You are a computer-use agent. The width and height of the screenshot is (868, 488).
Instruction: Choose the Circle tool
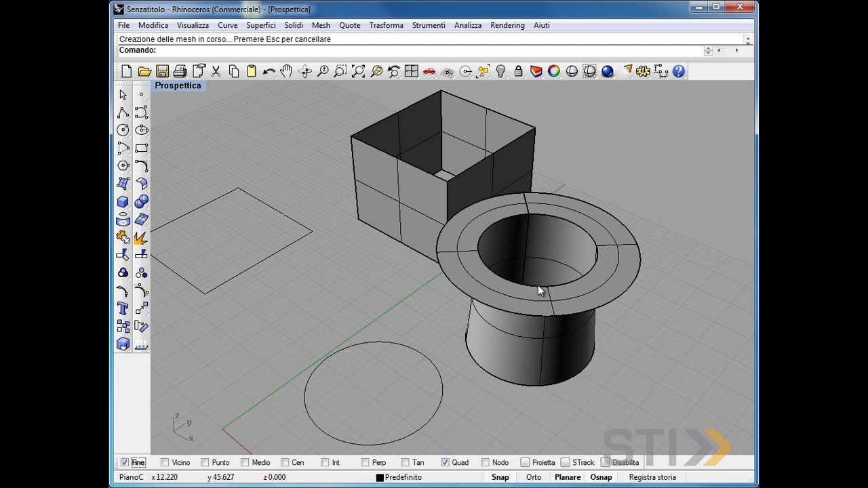(x=123, y=130)
